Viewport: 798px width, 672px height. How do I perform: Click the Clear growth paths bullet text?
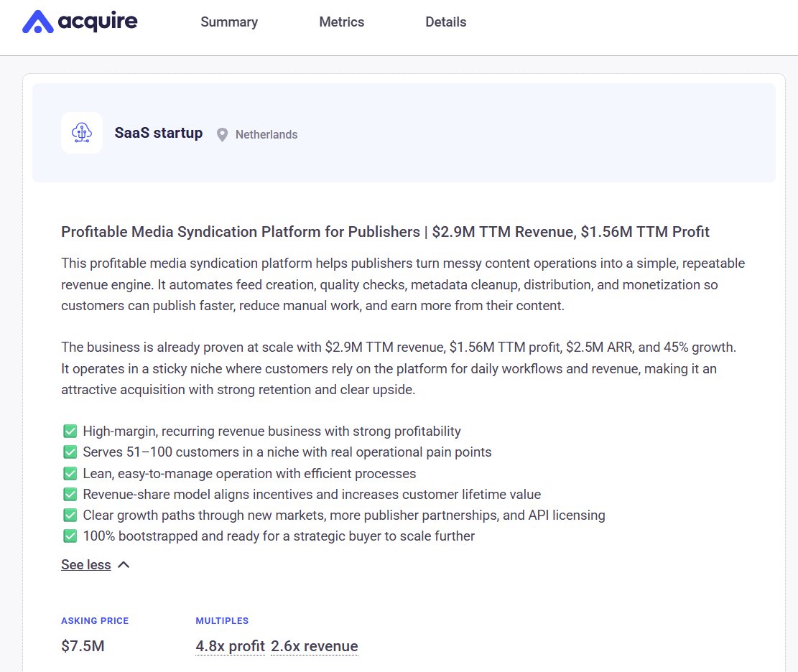pos(344,515)
